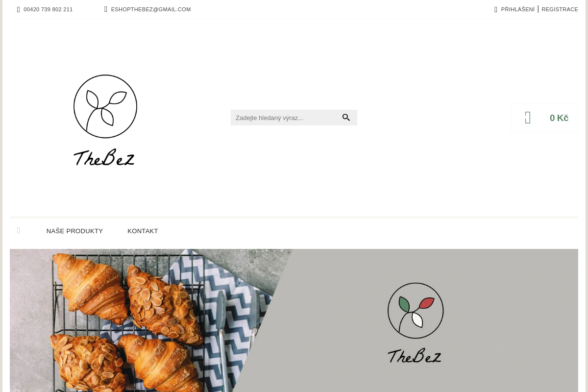588x392 pixels.
Task: Open the KONTAKT menu item
Action: coord(143,231)
